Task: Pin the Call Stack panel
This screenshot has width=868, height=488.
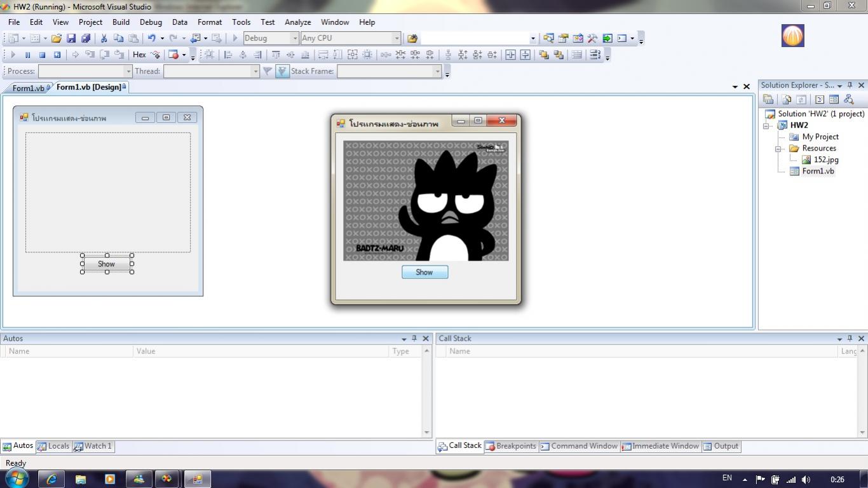Action: (x=850, y=339)
